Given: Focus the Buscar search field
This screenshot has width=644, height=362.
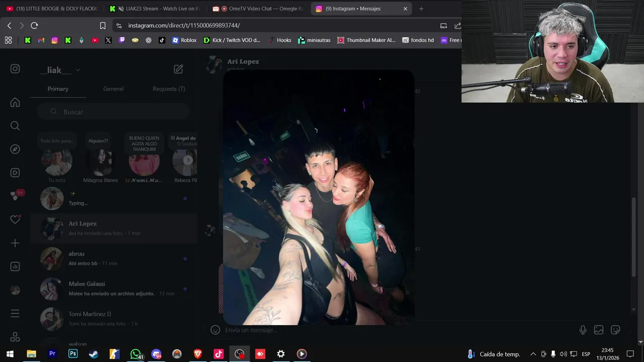Looking at the screenshot, I should coord(114,112).
